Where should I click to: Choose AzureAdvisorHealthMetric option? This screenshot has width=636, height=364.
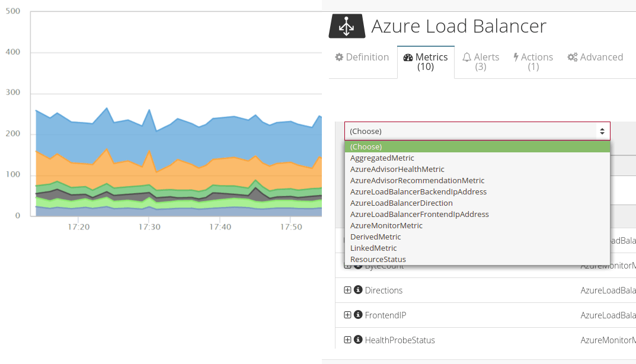coord(477,169)
